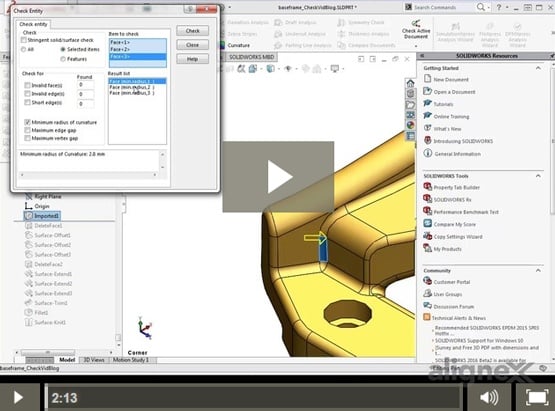This screenshot has height=411, width=555.
Task: Open the Check entity tab
Action: [33, 24]
